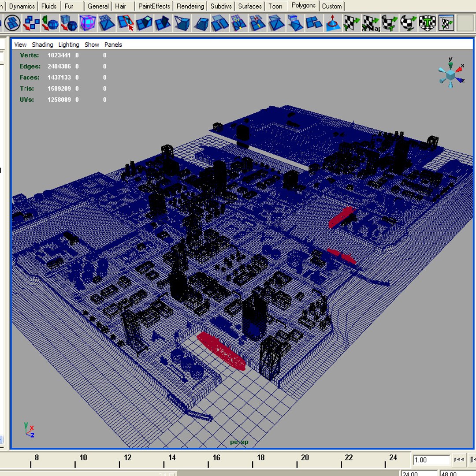
Task: Switch to the PaintEffects shelf tab
Action: [154, 6]
